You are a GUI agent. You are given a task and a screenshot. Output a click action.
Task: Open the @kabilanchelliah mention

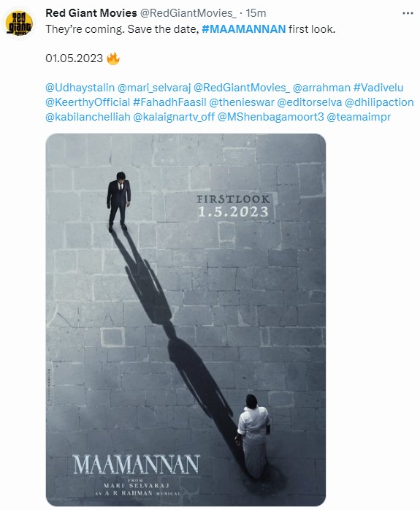(x=88, y=117)
